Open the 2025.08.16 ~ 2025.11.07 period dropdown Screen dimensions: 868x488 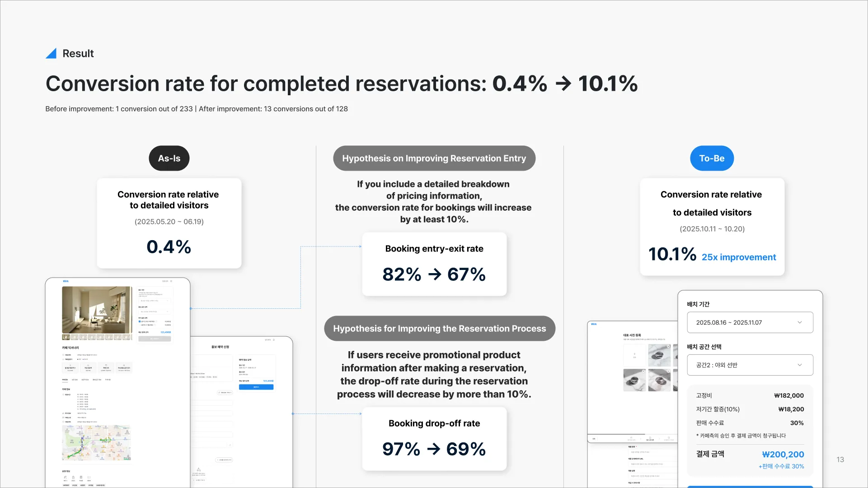[x=750, y=322]
